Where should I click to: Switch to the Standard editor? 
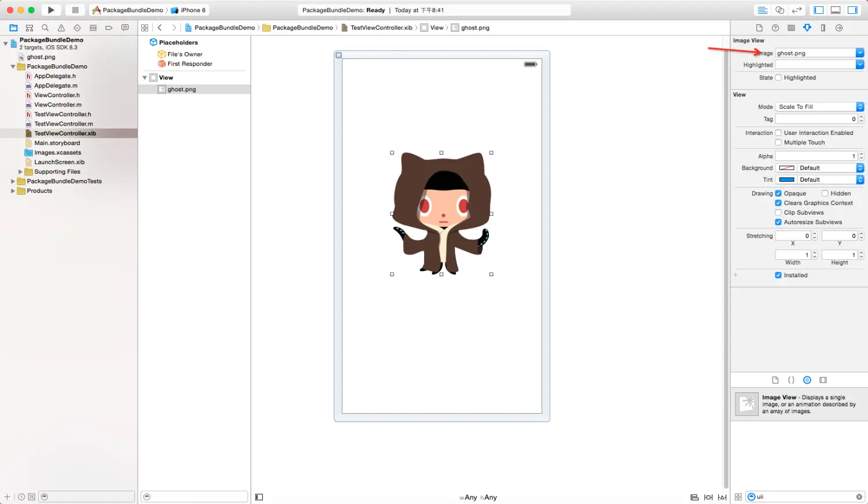point(763,10)
